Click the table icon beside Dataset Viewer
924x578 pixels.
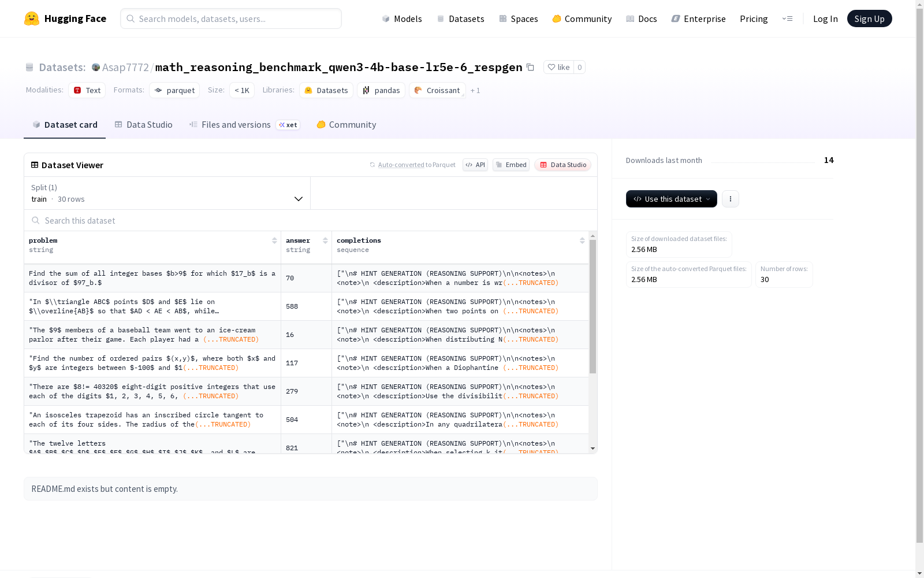(x=35, y=165)
